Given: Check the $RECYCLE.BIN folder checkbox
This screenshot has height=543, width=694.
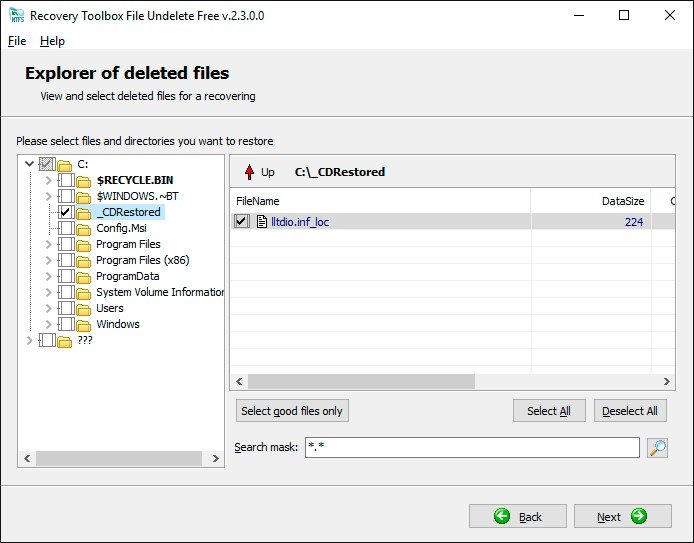Looking at the screenshot, I should (66, 180).
